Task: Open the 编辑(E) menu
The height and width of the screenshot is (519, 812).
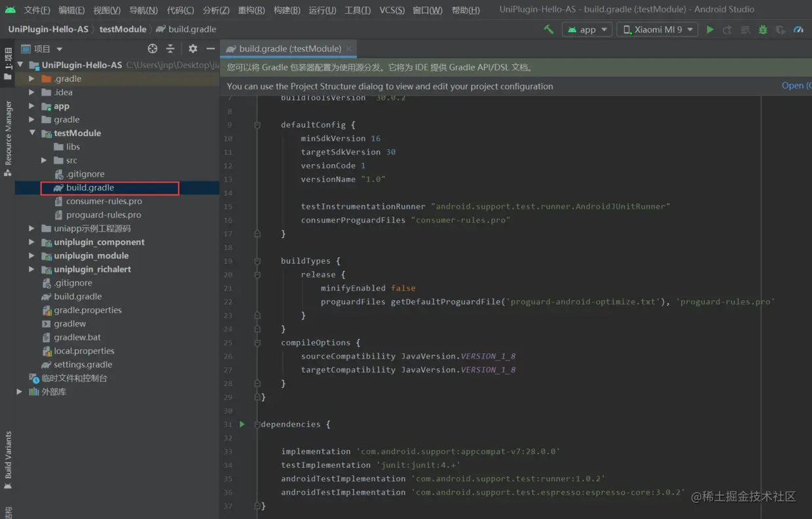Action: pos(71,10)
